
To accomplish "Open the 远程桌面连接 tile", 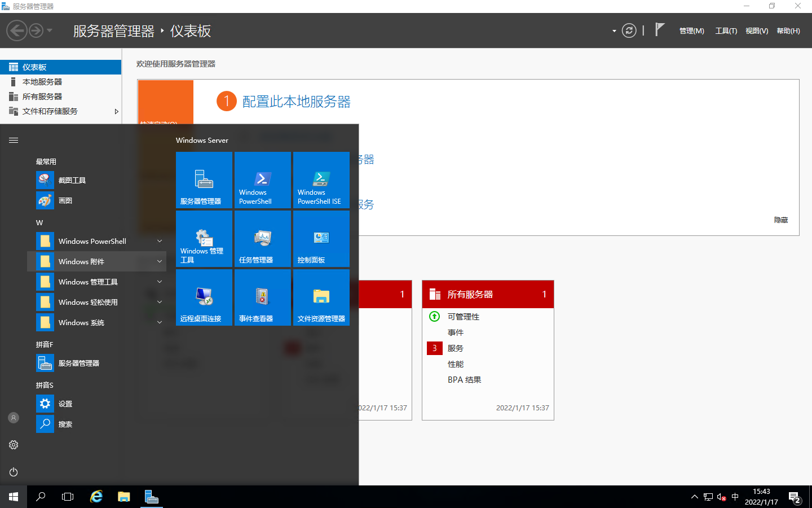I will pyautogui.click(x=204, y=297).
